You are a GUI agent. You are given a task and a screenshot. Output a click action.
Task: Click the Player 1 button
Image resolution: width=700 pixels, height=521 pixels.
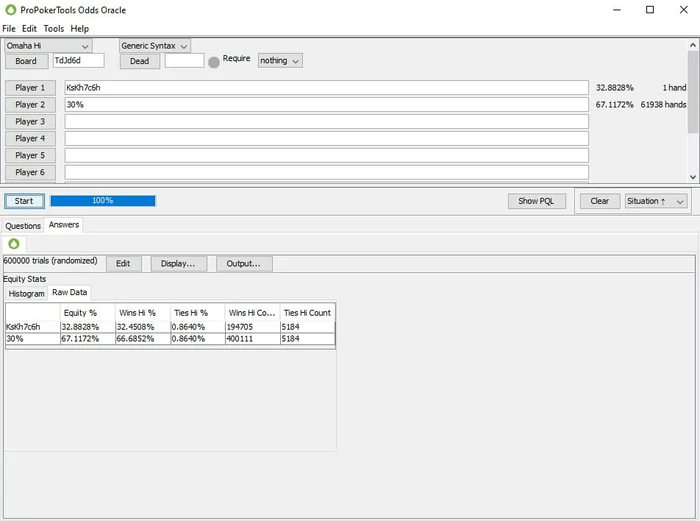tap(30, 88)
